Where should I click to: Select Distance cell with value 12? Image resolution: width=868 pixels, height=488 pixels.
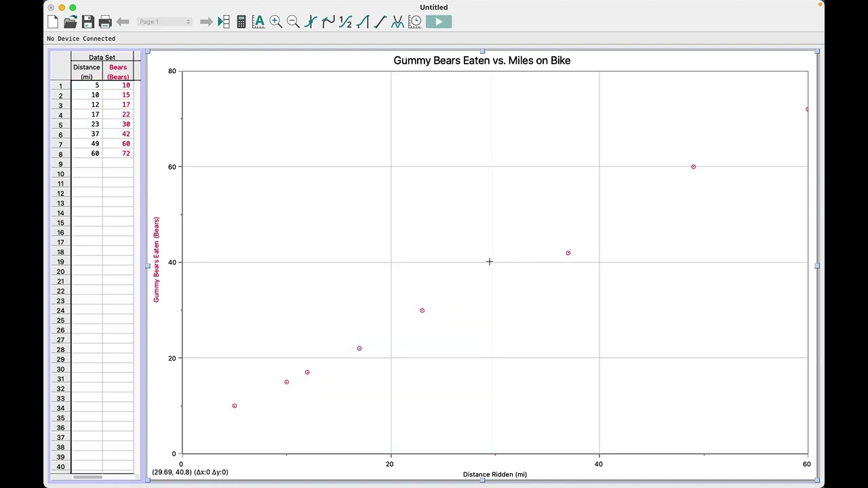87,105
